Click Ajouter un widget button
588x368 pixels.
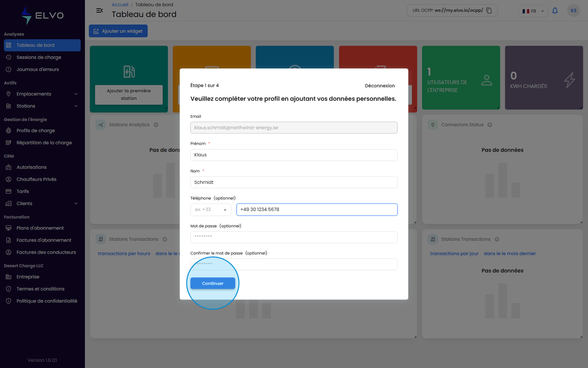[x=118, y=31]
